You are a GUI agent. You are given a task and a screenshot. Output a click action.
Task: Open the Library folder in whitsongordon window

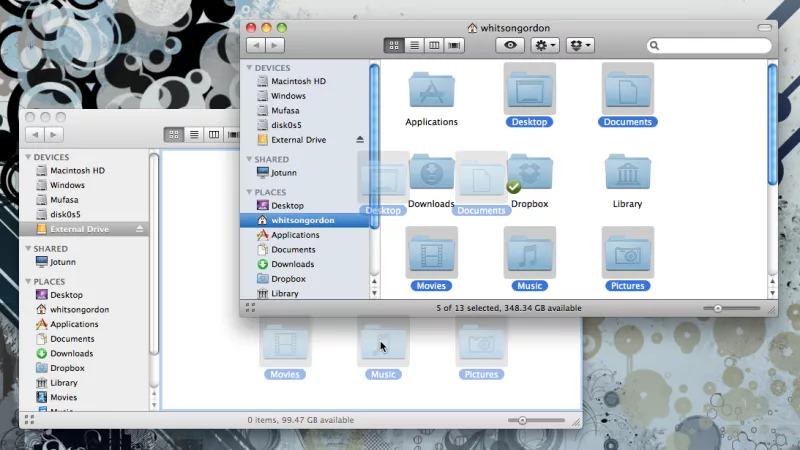628,172
